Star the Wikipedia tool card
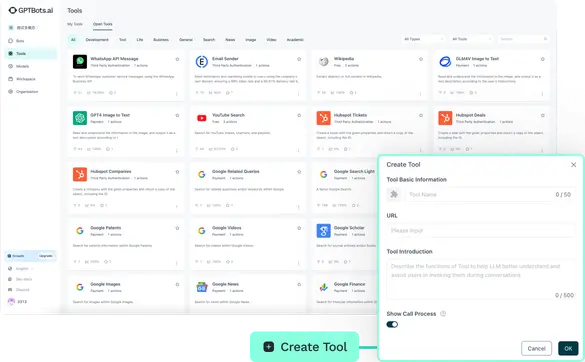Viewport: 585px width, 362px height. click(421, 59)
